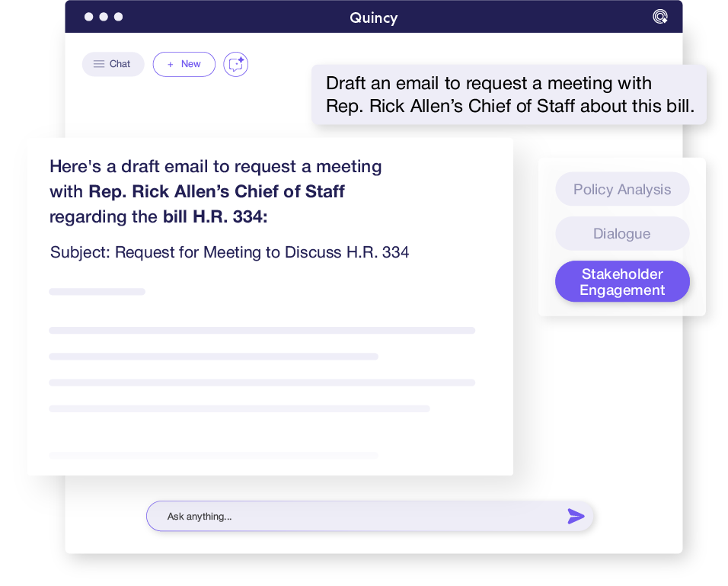Screen dimensions: 728x586
Task: Start a New chat
Action: coord(184,64)
